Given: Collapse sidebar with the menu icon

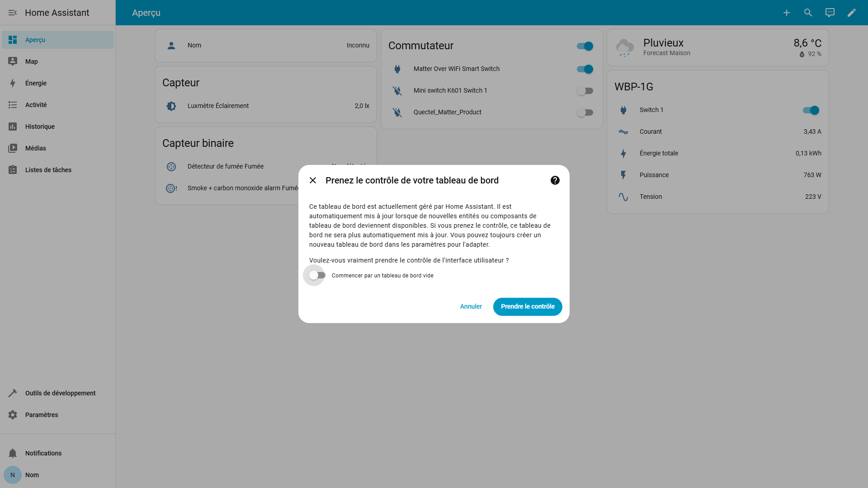Looking at the screenshot, I should (13, 13).
